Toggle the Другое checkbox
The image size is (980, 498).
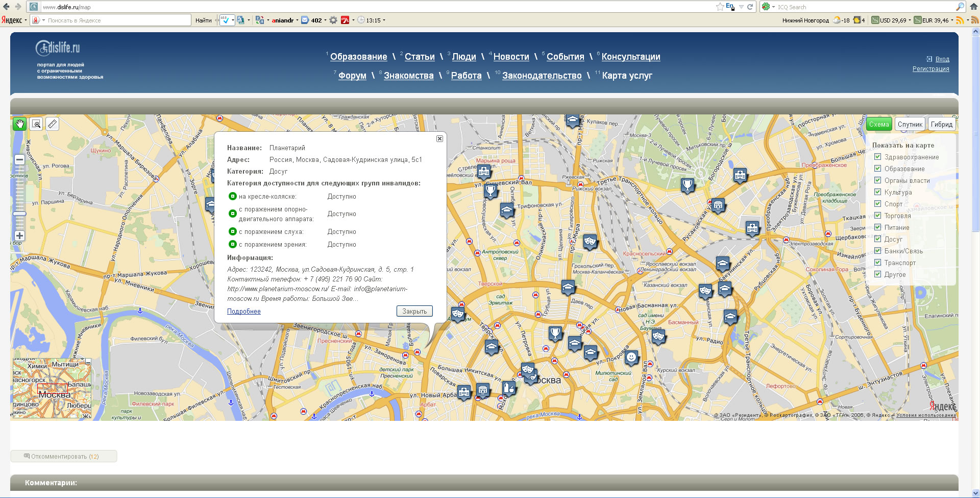[x=878, y=274]
